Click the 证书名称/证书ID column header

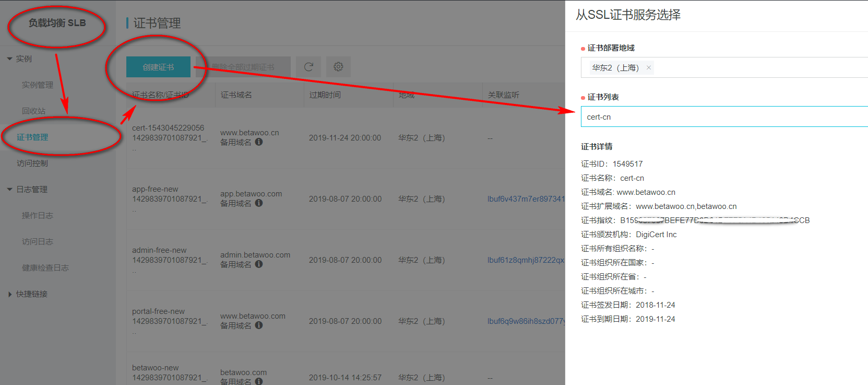pos(160,95)
